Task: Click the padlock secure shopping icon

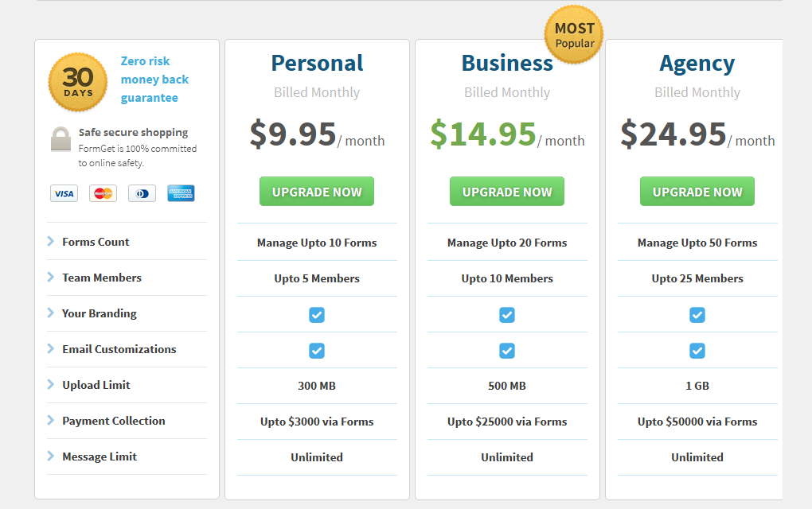Action: coord(61,140)
